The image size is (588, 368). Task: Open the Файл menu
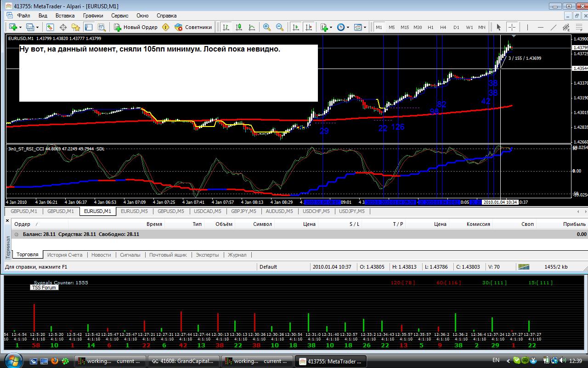23,15
